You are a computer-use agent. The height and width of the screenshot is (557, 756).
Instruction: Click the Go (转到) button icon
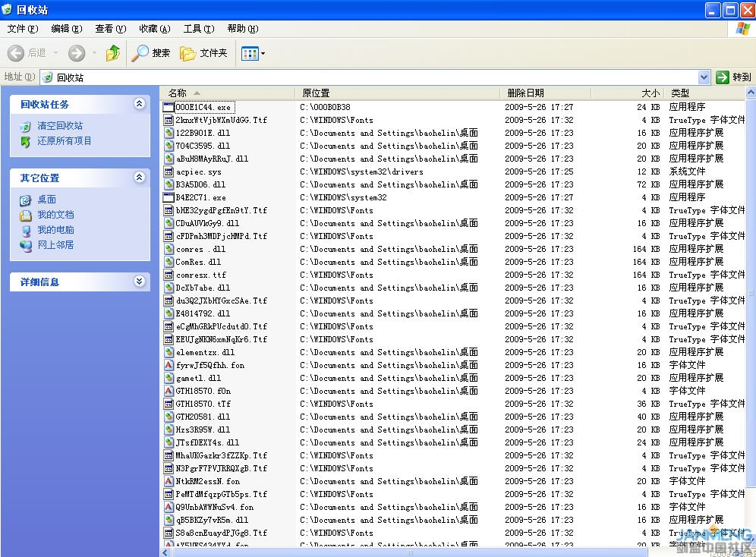pyautogui.click(x=723, y=77)
